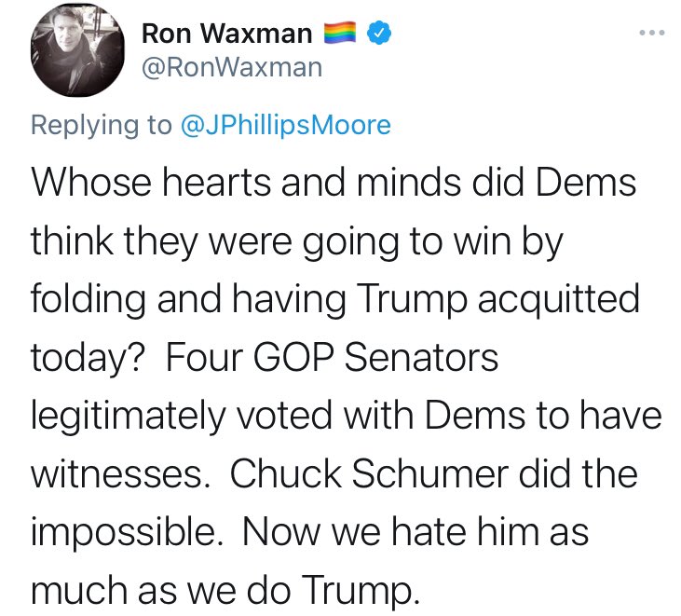Click the tweet line starting "Whose hearts"
This screenshot has width=681, height=616.
coord(334,183)
